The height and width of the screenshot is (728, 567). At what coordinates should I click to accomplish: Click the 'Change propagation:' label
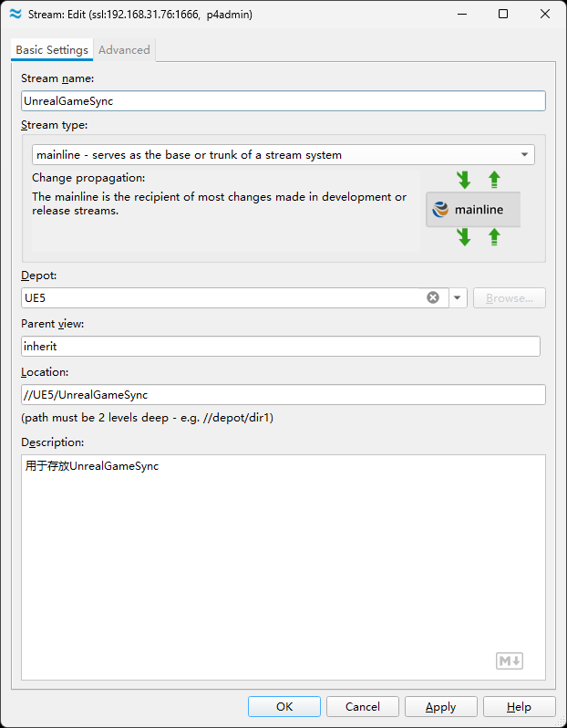tap(88, 178)
